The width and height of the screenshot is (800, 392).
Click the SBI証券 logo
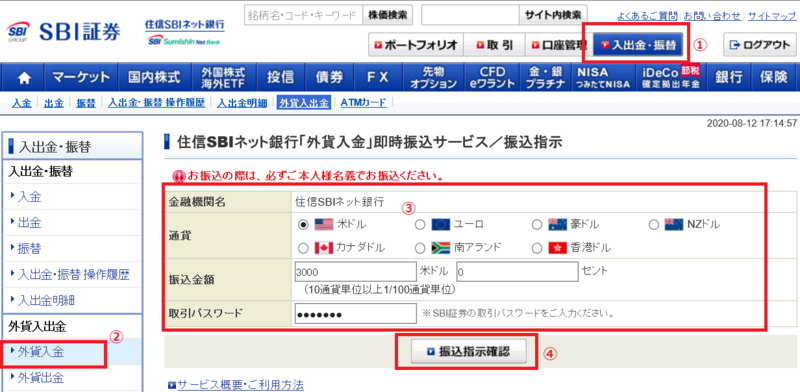64,33
